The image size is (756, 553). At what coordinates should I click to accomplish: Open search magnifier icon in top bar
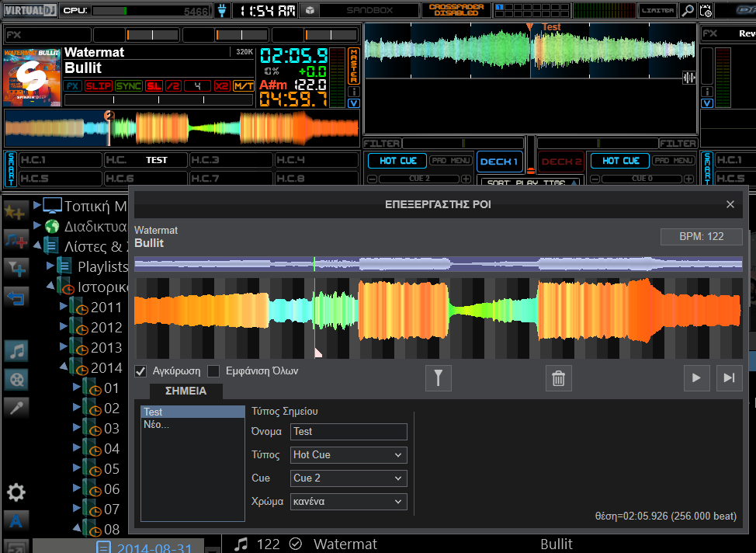click(x=688, y=11)
